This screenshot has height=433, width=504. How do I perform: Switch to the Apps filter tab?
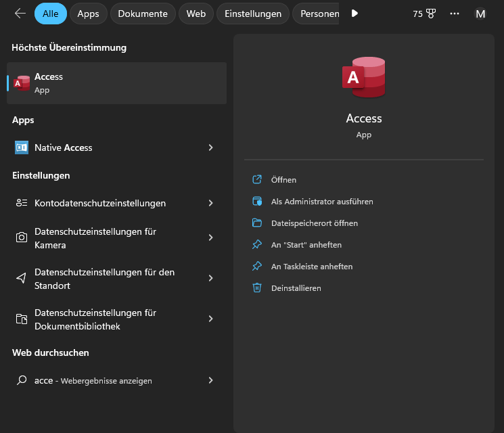pos(88,14)
